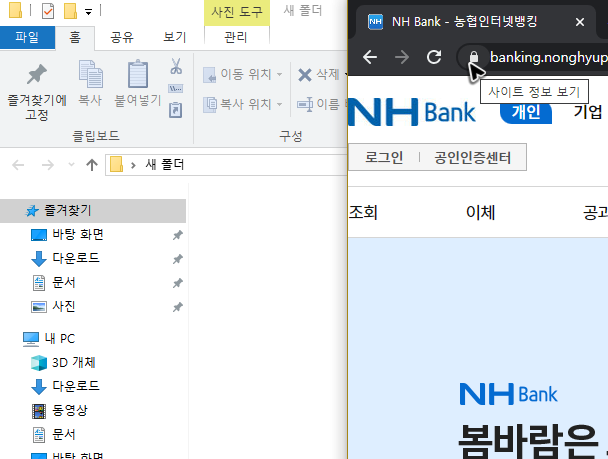
Task: Click the Copy path icon in the Clipboard group
Action: [x=176, y=89]
